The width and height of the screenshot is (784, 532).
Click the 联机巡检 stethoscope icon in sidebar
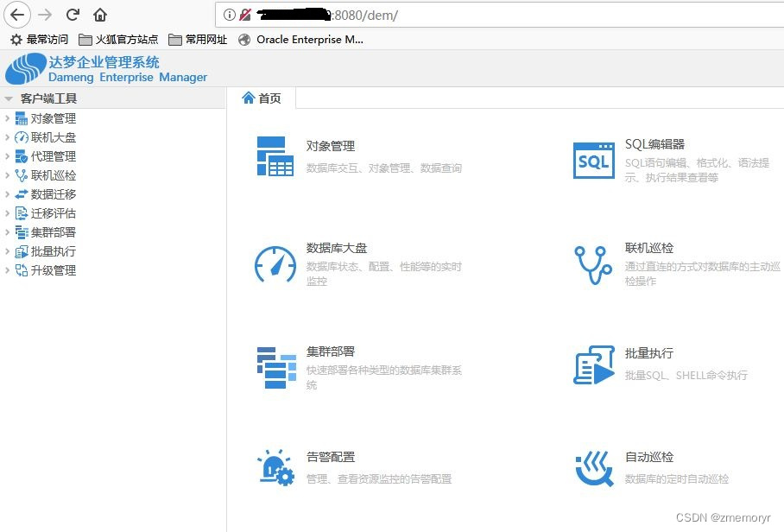click(21, 175)
